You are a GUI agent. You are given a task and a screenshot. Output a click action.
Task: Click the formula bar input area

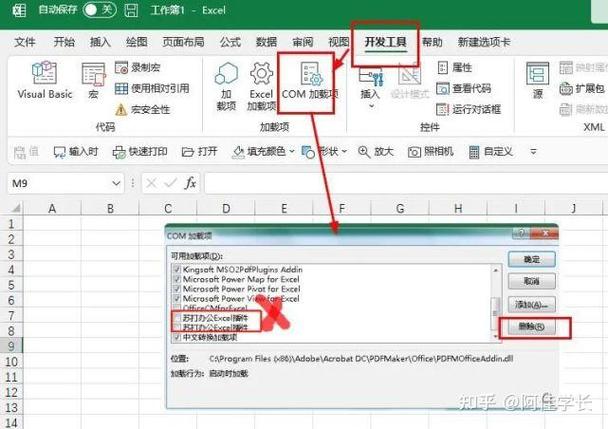pos(405,183)
